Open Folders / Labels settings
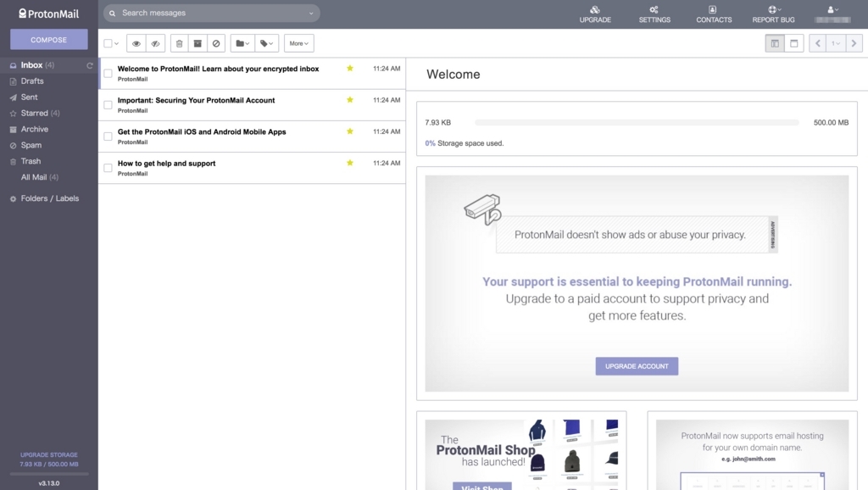Viewport: 868px width, 490px height. click(50, 198)
